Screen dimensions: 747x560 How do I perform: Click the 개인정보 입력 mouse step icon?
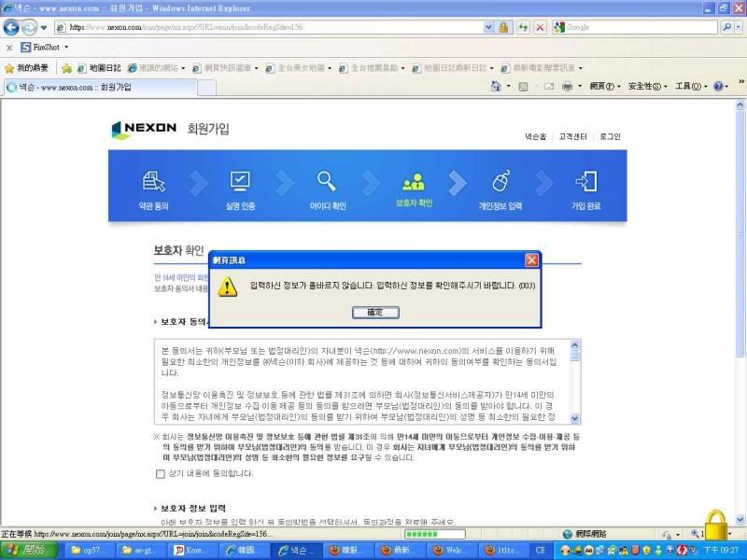500,181
